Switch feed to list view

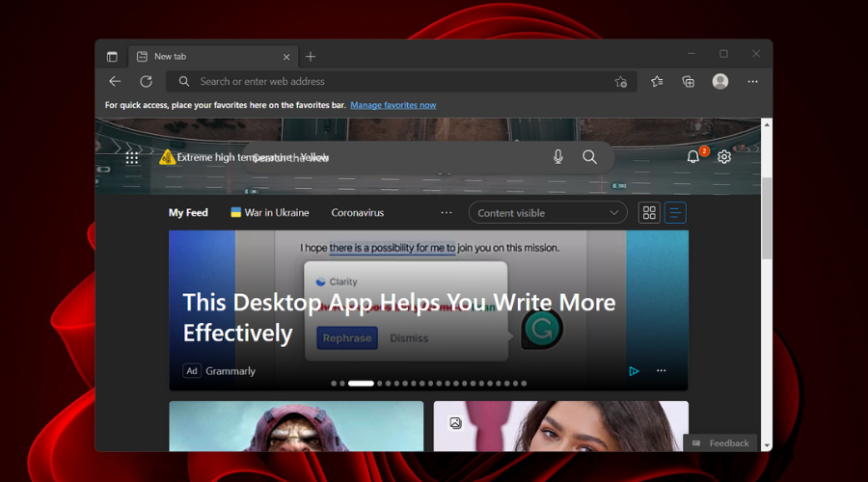(675, 213)
